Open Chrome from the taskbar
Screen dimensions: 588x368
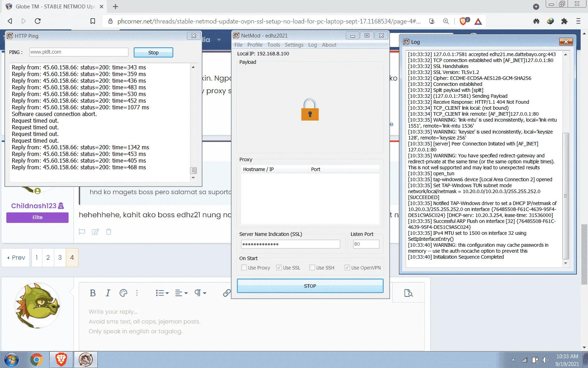pyautogui.click(x=36, y=360)
